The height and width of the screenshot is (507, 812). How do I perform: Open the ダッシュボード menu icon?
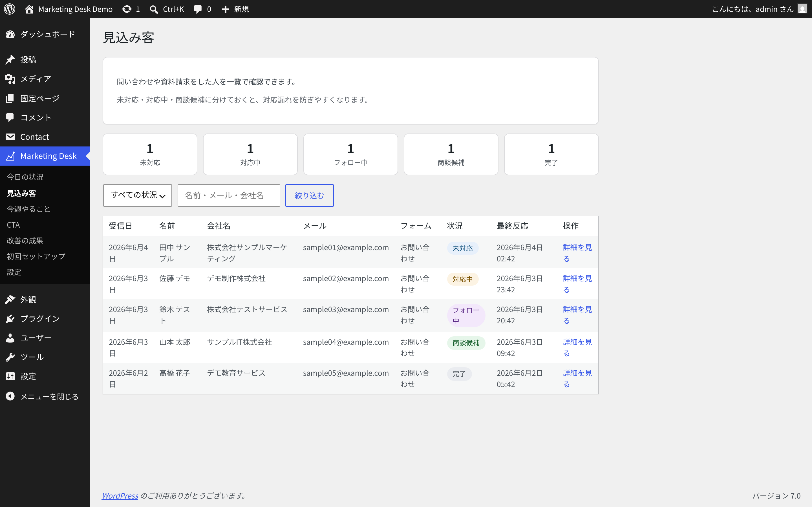(x=10, y=34)
